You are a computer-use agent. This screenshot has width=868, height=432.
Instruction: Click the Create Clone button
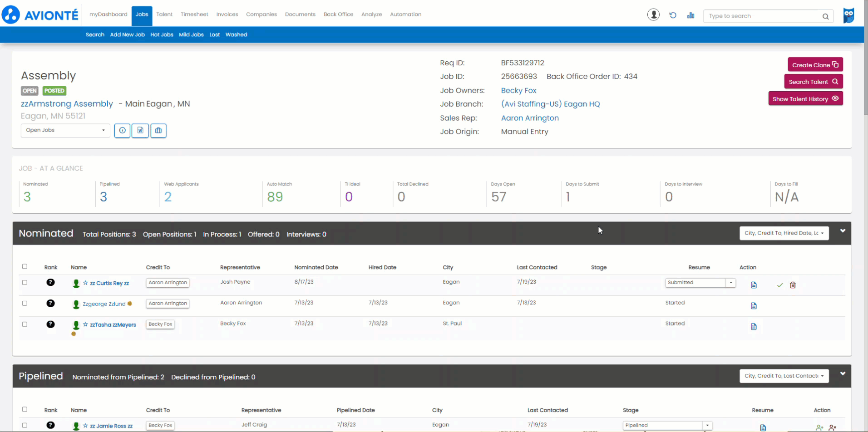pos(815,64)
